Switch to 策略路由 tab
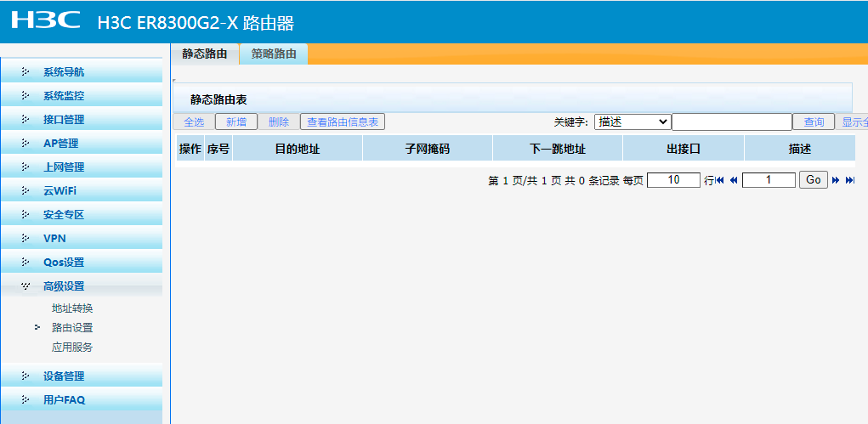Viewport: 868px width, 424px height. pyautogui.click(x=274, y=54)
